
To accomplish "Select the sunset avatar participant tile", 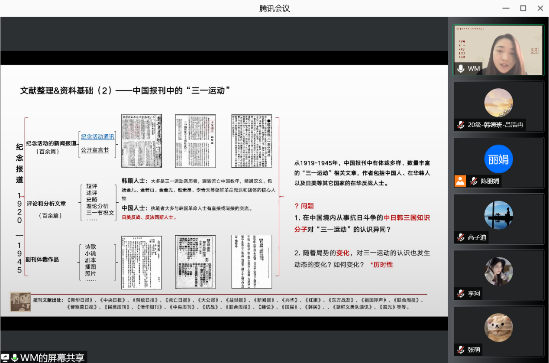I will pyautogui.click(x=498, y=107).
